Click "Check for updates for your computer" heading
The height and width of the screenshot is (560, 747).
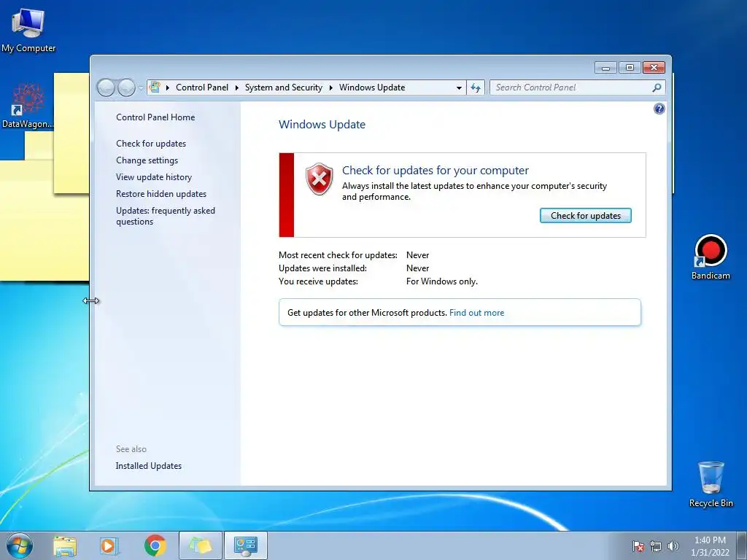click(436, 171)
